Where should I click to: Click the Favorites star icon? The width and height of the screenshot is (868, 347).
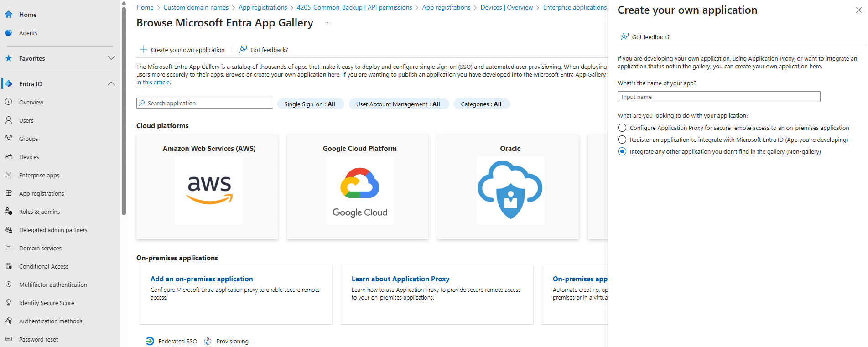9,58
